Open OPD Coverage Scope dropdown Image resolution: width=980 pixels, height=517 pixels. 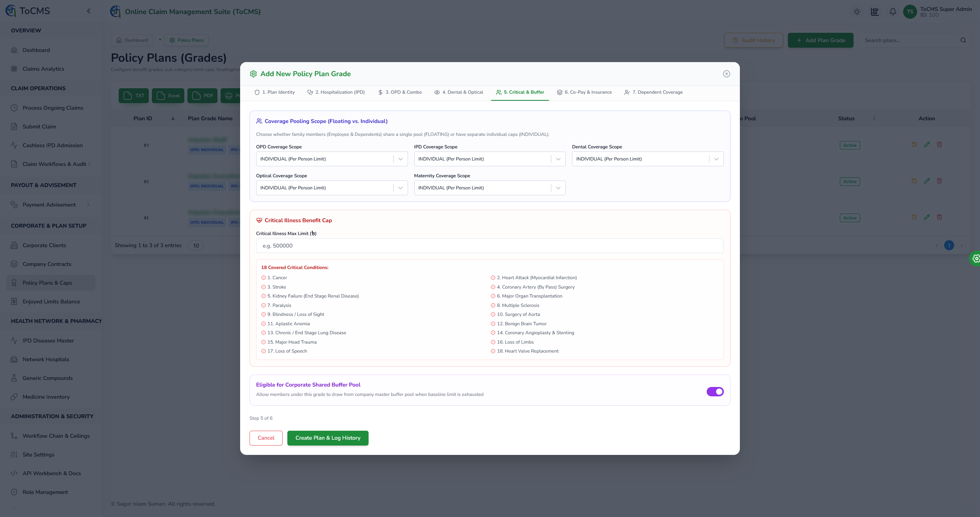[332, 159]
